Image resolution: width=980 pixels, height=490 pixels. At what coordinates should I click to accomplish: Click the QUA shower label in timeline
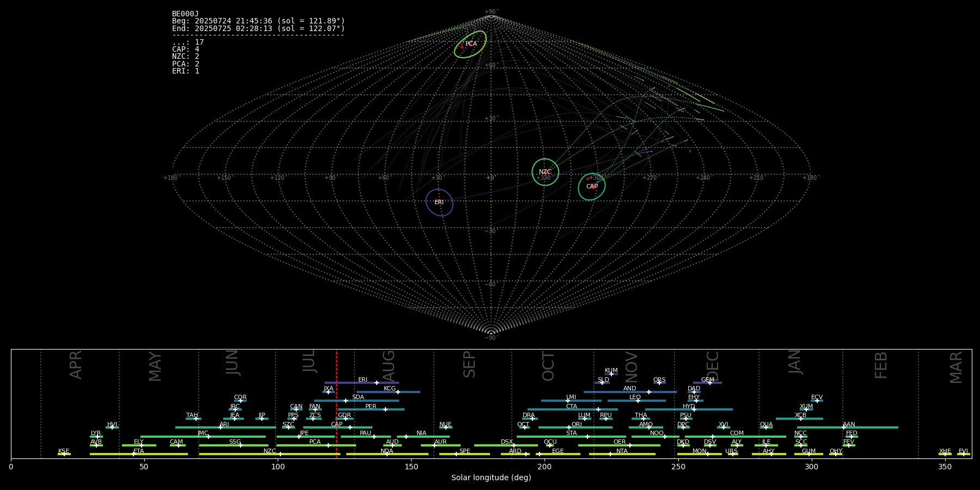[x=767, y=425]
